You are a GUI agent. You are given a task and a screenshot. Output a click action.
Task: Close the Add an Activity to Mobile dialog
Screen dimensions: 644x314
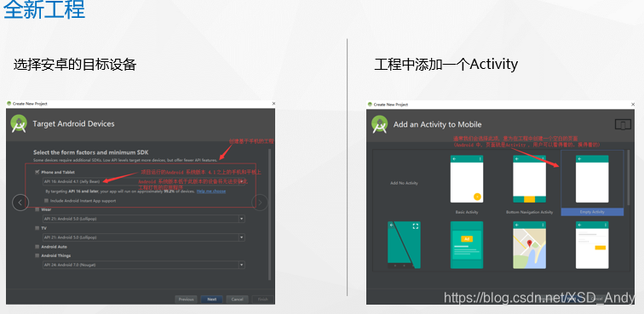[633, 105]
